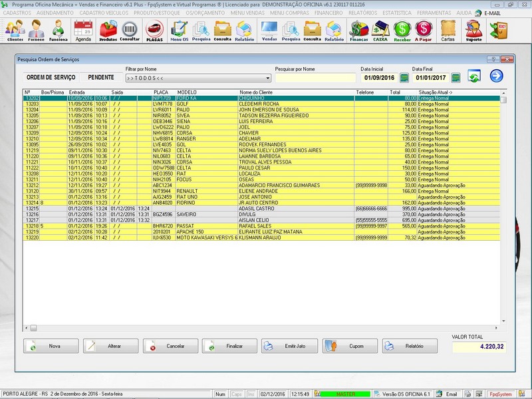The height and width of the screenshot is (399, 532).
Task: Open the FINANCEIRO menu
Action: tap(329, 13)
